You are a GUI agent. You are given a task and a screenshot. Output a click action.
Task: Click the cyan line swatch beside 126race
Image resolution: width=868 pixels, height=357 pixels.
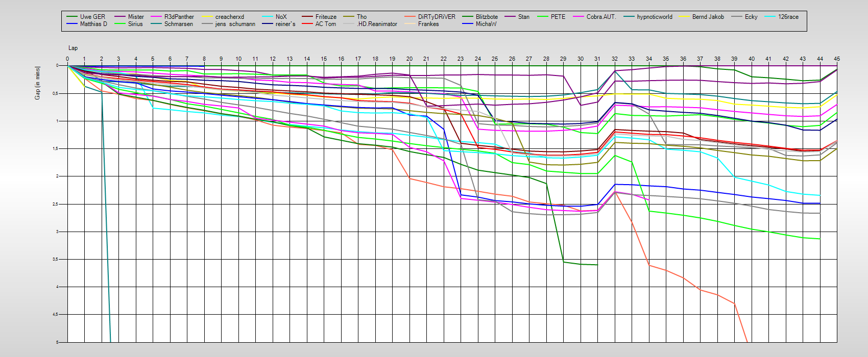pyautogui.click(x=769, y=17)
